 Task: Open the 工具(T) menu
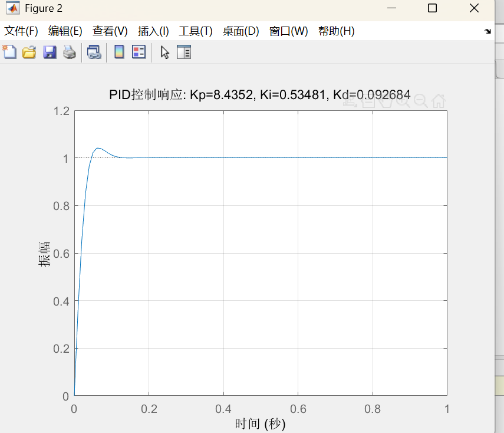click(x=196, y=31)
